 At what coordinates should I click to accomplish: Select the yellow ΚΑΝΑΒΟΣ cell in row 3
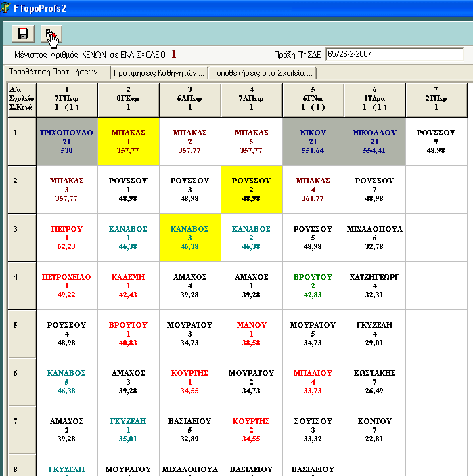[189, 238]
